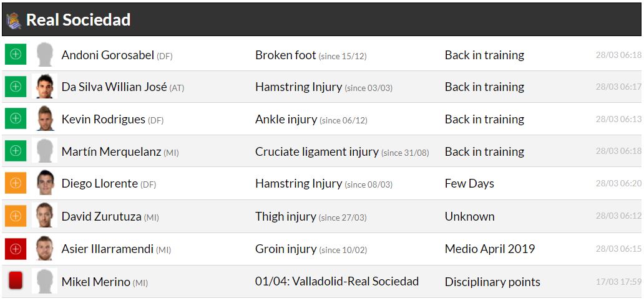
Task: Click orange status icon beside Diego Llorente
Action: pos(16,183)
